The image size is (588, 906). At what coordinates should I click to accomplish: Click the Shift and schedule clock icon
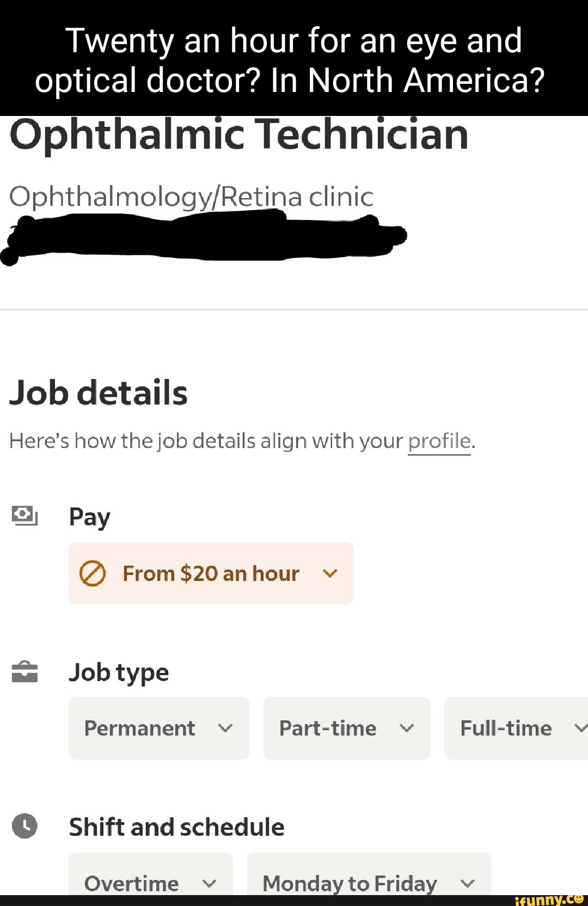click(x=24, y=825)
